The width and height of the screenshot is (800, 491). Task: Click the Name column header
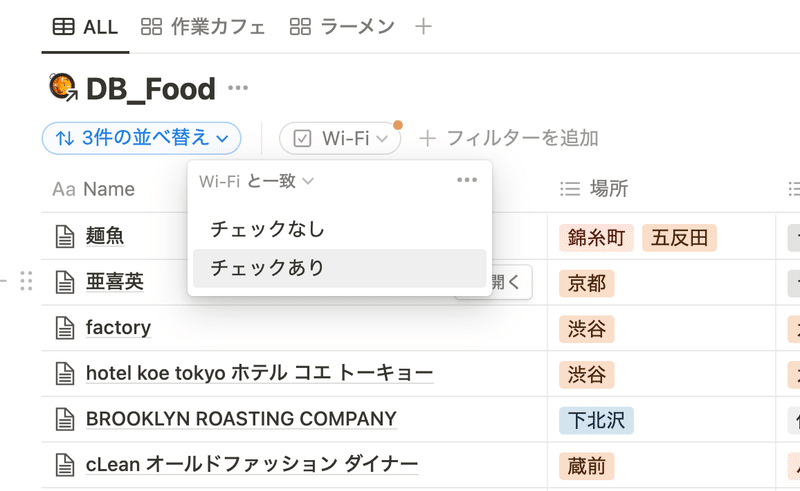(x=94, y=189)
